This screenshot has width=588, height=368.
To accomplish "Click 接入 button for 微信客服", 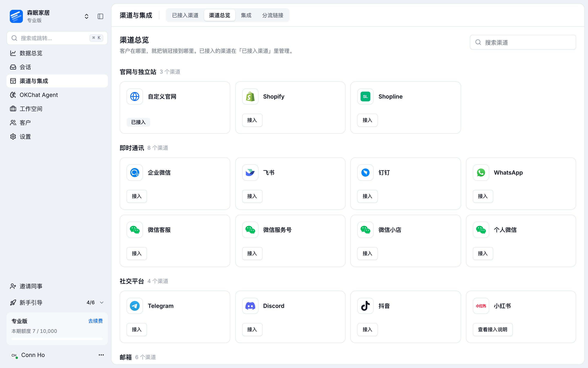I will [137, 254].
